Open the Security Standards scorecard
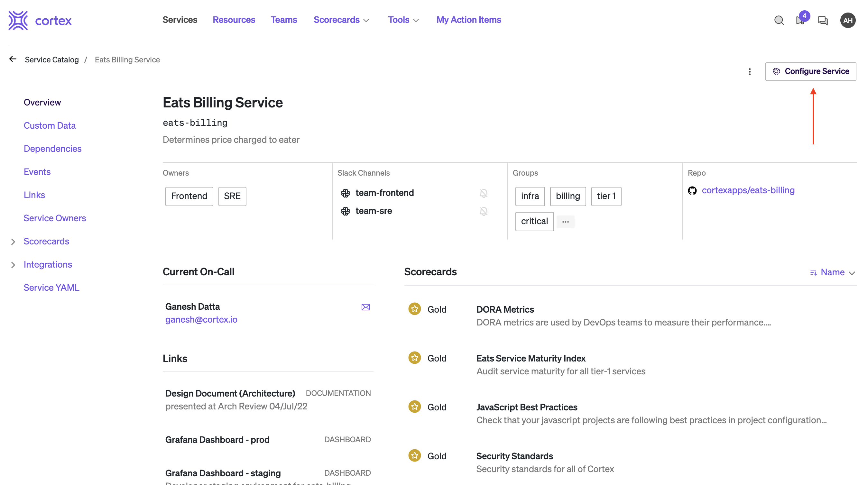The image size is (868, 485). point(514,456)
